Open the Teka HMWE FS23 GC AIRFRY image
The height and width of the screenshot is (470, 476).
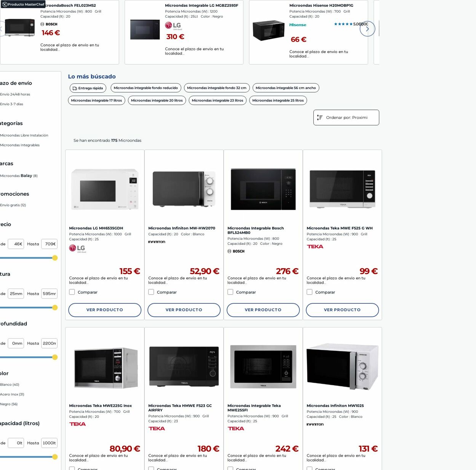click(x=184, y=366)
